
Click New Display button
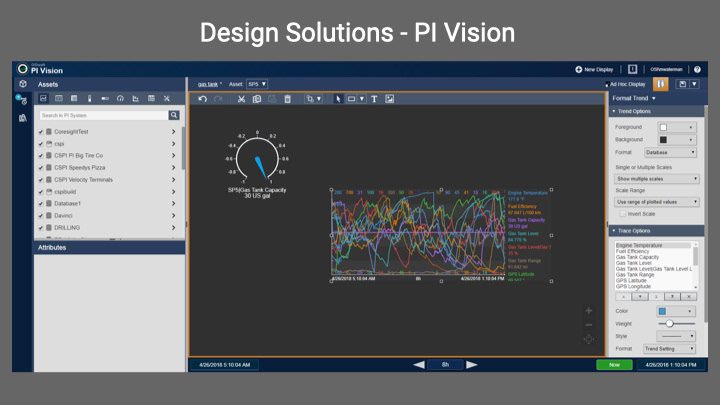[x=594, y=69]
